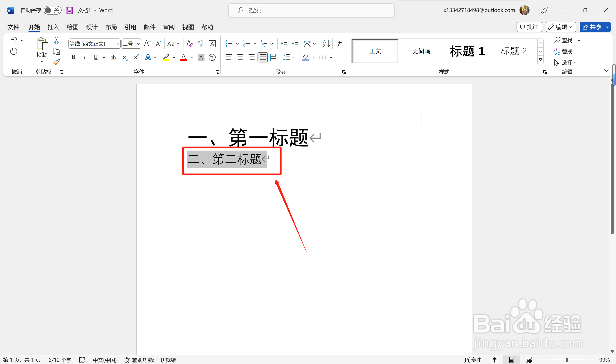
Task: Increase paragraph indent
Action: pos(294,44)
